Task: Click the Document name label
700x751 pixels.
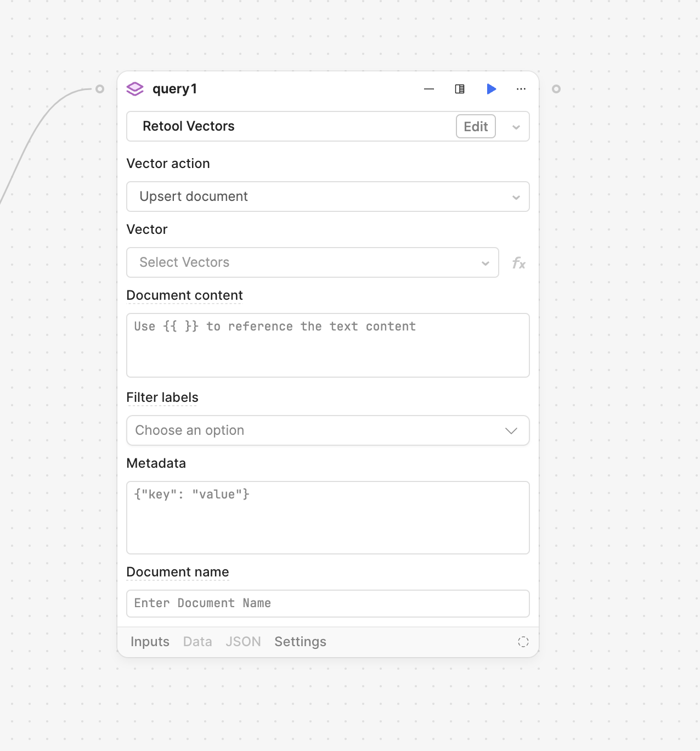Action: 178,572
